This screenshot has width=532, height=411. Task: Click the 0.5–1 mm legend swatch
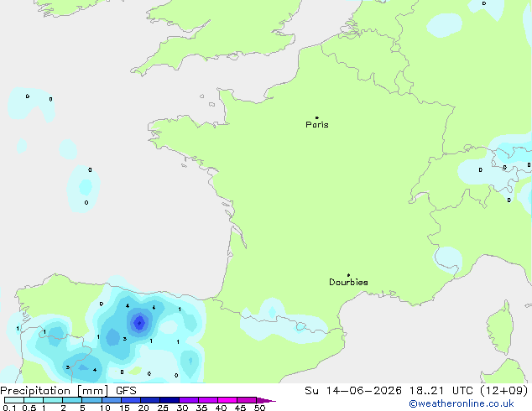(x=34, y=400)
